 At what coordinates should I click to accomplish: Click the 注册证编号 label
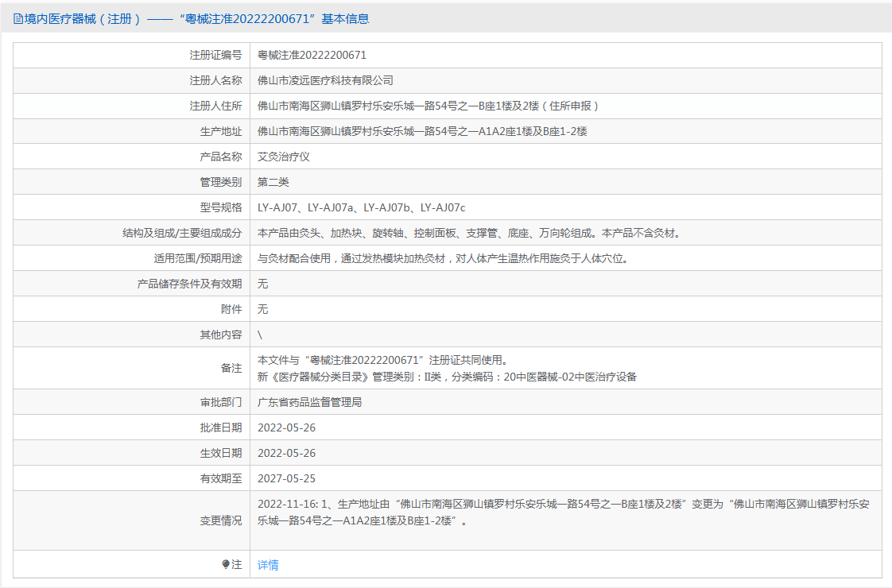point(215,55)
